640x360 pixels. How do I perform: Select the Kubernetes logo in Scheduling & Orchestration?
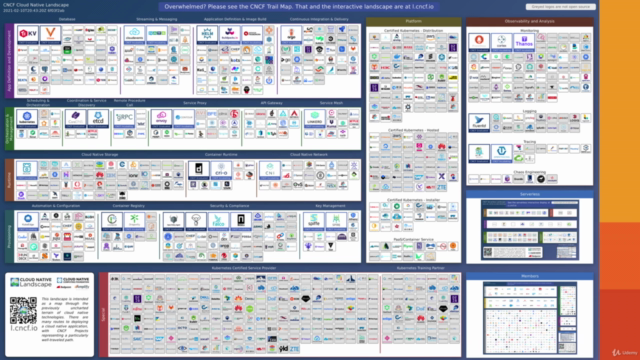(27, 119)
